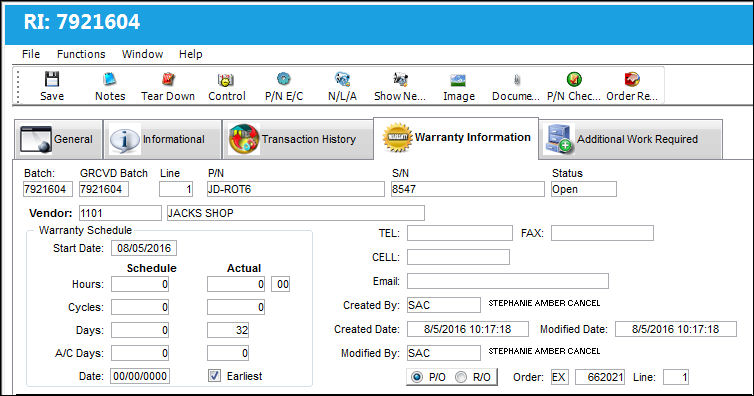Image resolution: width=754 pixels, height=396 pixels.
Task: Click the Save toolbar icon
Action: (x=52, y=79)
